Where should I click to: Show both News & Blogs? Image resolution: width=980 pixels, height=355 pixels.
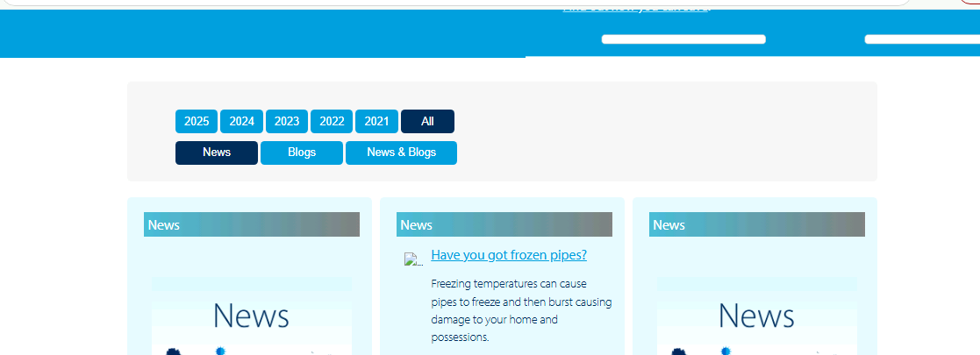coord(401,153)
